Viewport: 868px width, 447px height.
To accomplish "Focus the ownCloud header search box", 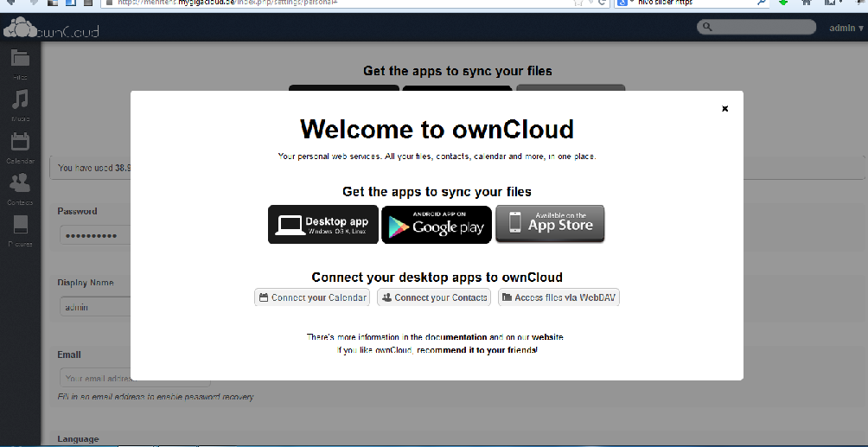I will click(x=756, y=27).
